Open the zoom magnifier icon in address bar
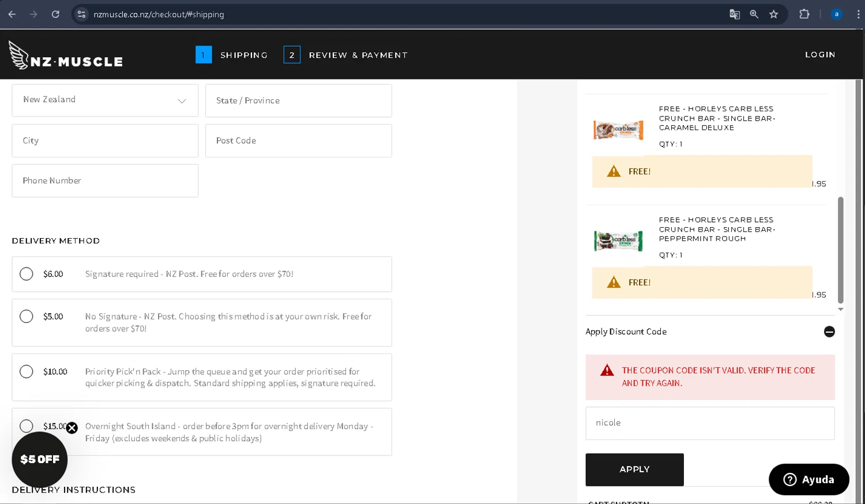This screenshot has height=504, width=865. [754, 14]
